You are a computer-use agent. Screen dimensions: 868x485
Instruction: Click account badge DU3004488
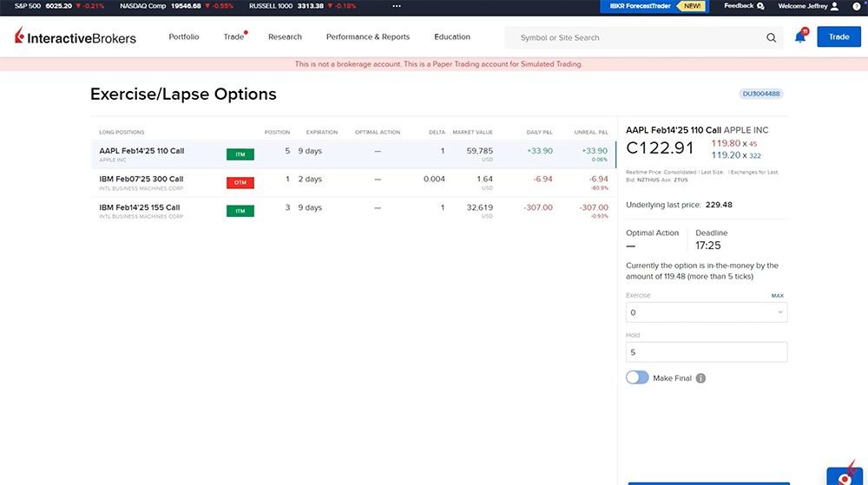click(x=760, y=94)
